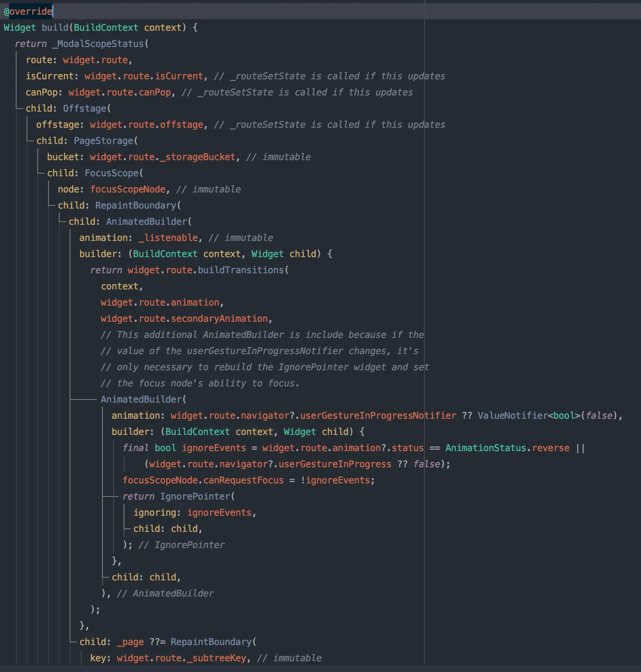Click the 'reverse' enum value
Viewport: 641px width, 672px height.
click(551, 448)
